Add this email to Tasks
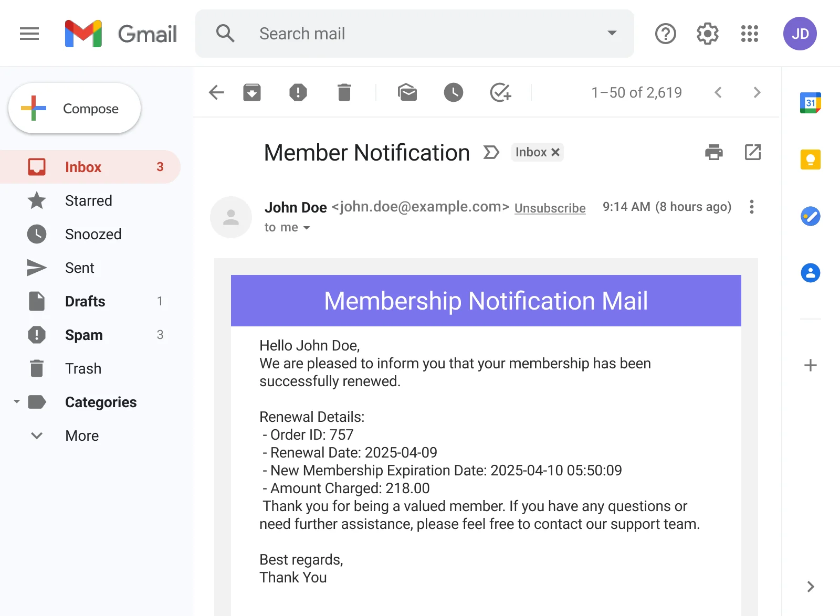This screenshot has height=616, width=840. 500,92
